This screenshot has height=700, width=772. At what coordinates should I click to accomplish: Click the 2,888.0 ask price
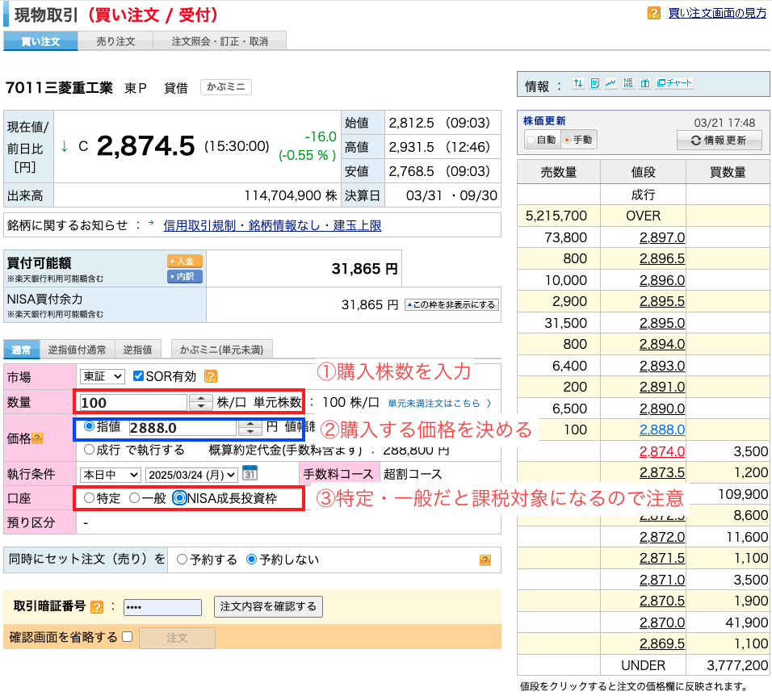(x=662, y=430)
